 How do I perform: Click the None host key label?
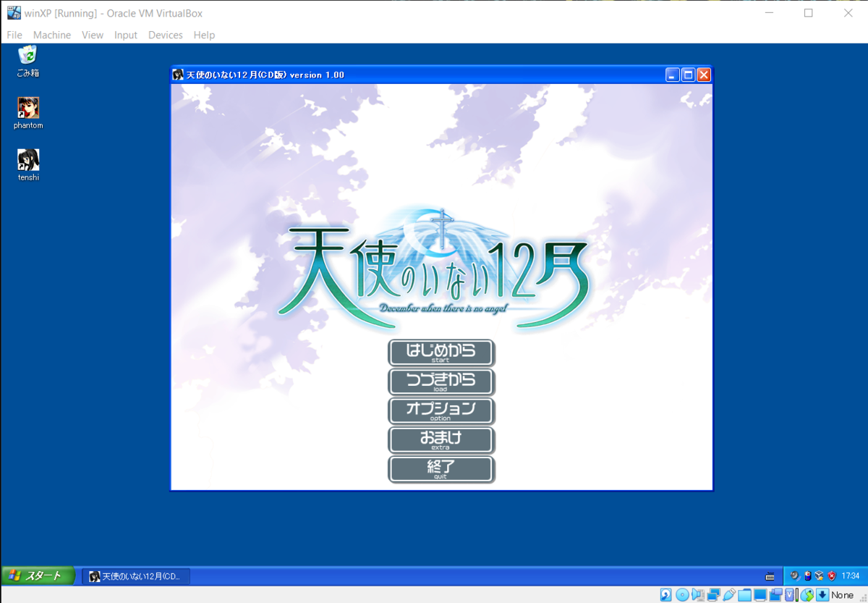[843, 595]
